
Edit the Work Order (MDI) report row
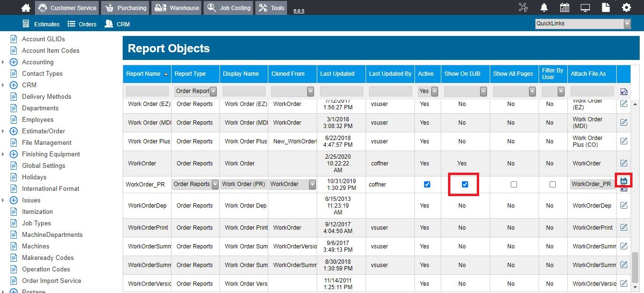[623, 122]
